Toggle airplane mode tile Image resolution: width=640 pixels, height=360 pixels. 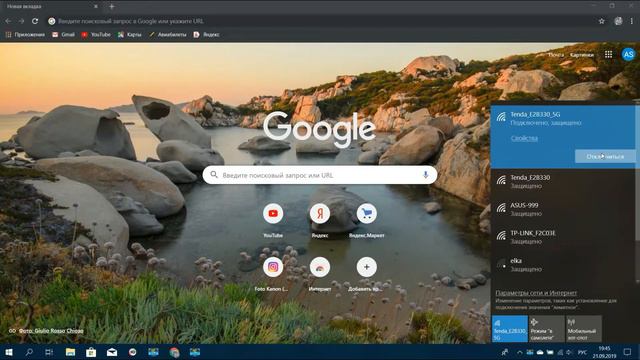pos(547,329)
